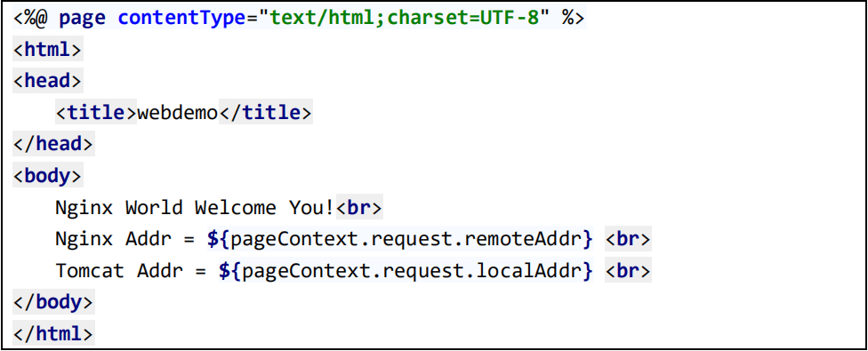The height and width of the screenshot is (351, 868).
Task: Click the text/html;charset=UTF-8 string value
Action: pyautogui.click(x=405, y=19)
